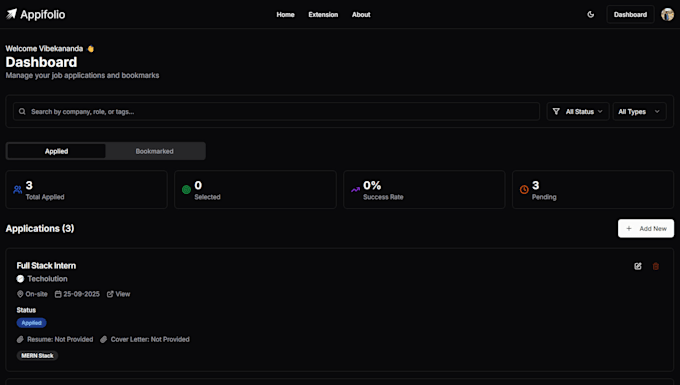Screen dimensions: 680x385
Task: Click the MERN Stack tag
Action: click(37, 356)
